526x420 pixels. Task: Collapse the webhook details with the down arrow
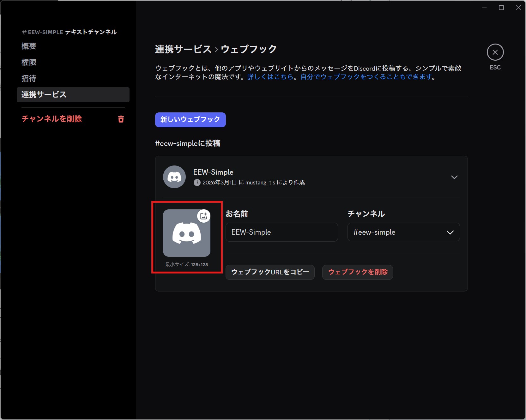click(454, 177)
